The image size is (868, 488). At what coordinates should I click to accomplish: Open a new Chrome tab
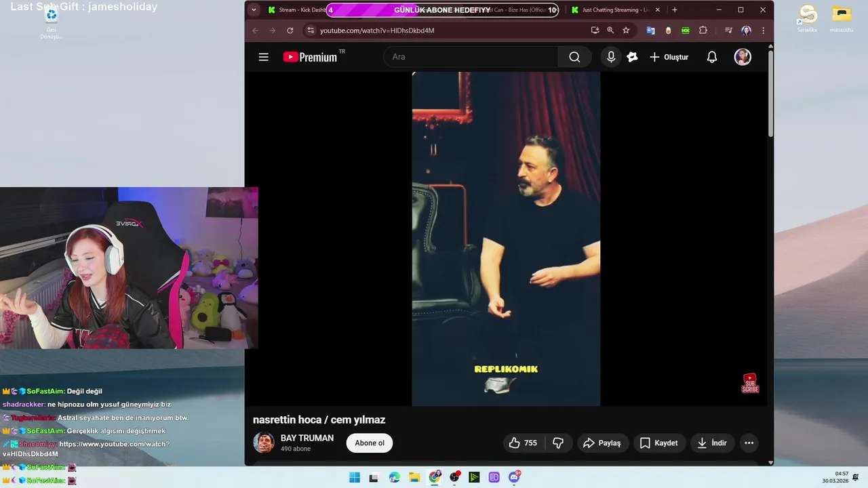tap(674, 10)
